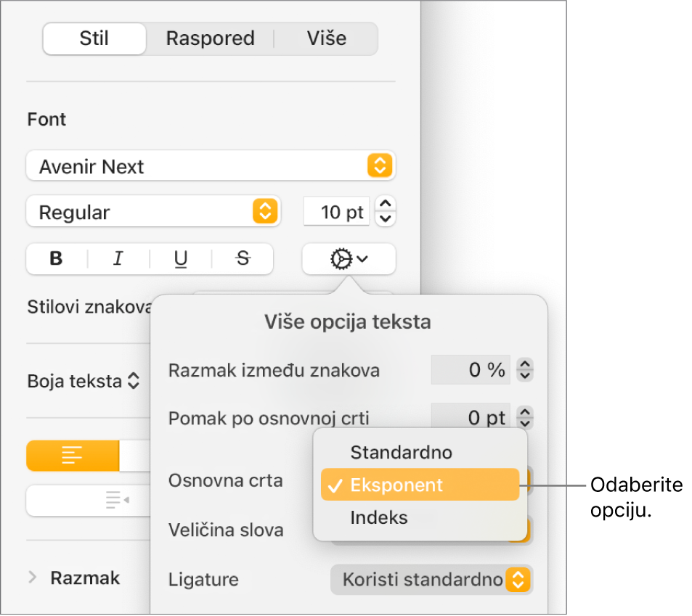Open the Regular typeface dropdown

(152, 213)
